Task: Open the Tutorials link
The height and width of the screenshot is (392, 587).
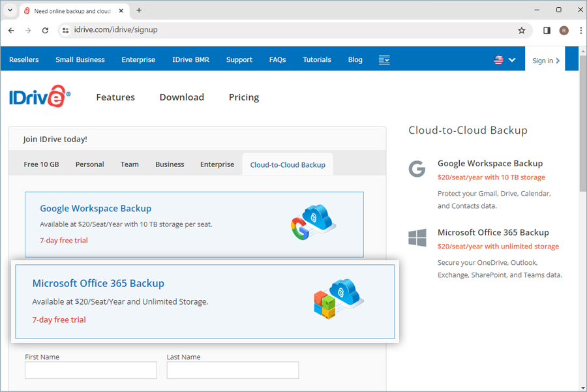Action: (x=317, y=59)
